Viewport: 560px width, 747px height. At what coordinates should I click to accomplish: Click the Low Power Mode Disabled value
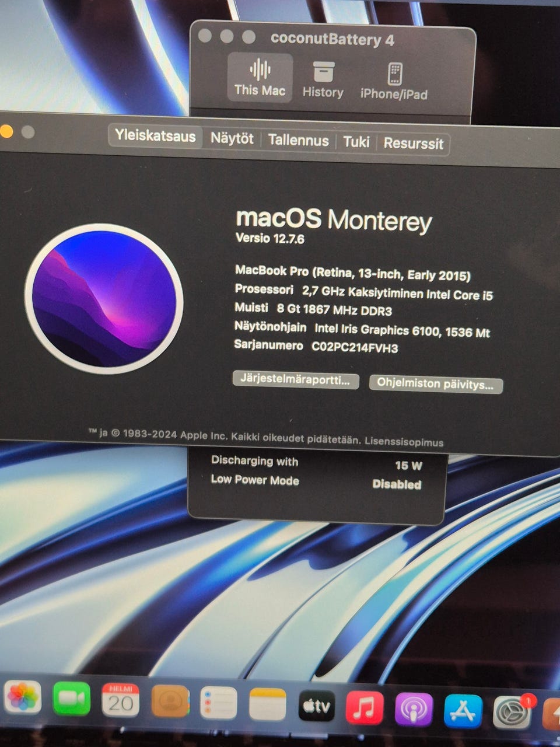click(397, 484)
